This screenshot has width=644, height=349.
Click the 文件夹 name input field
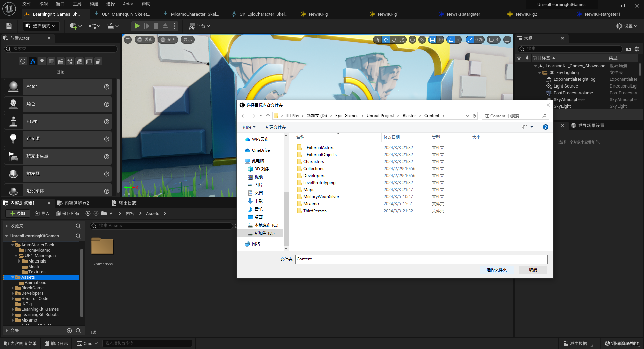coord(421,259)
